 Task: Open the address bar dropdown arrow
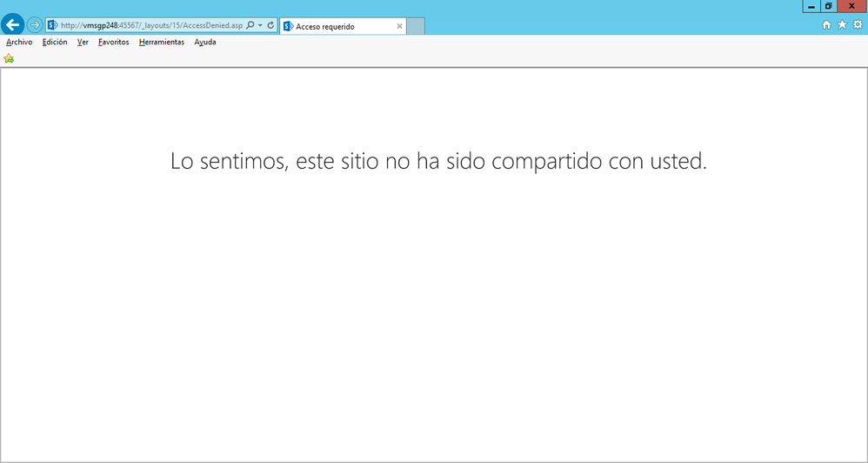(260, 25)
